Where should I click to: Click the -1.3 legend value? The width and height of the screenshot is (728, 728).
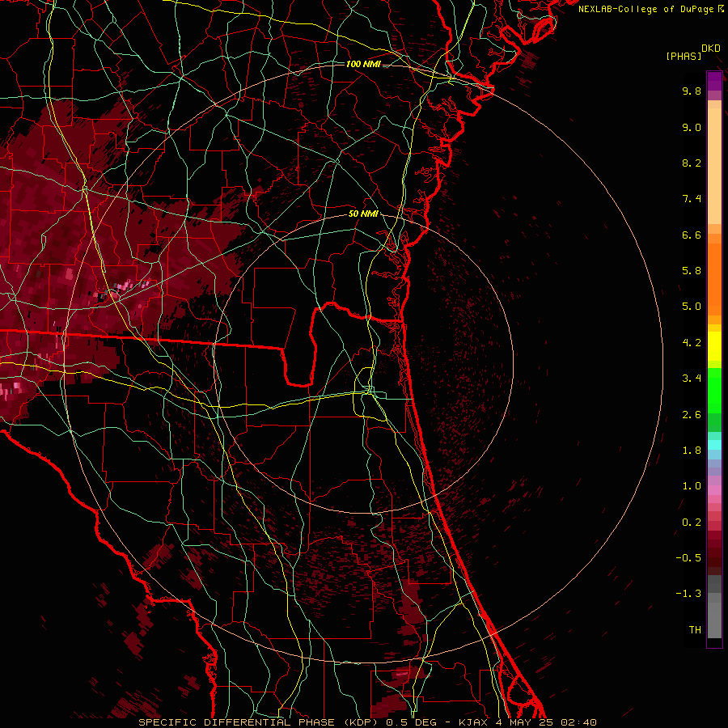coord(688,594)
